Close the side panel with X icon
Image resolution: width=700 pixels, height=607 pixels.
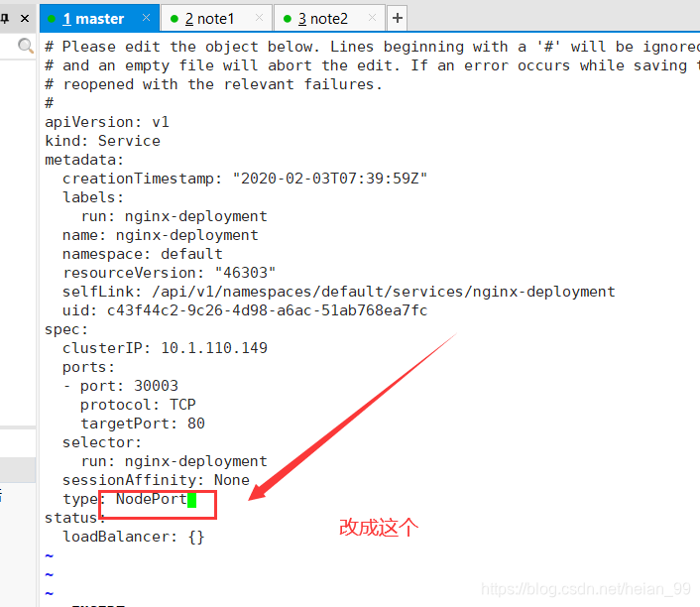(x=25, y=18)
